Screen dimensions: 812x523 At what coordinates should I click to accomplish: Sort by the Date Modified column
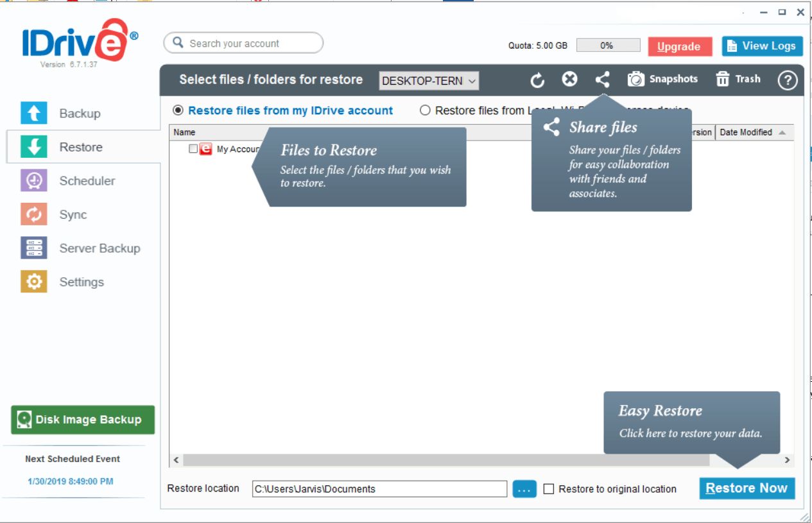(x=754, y=132)
